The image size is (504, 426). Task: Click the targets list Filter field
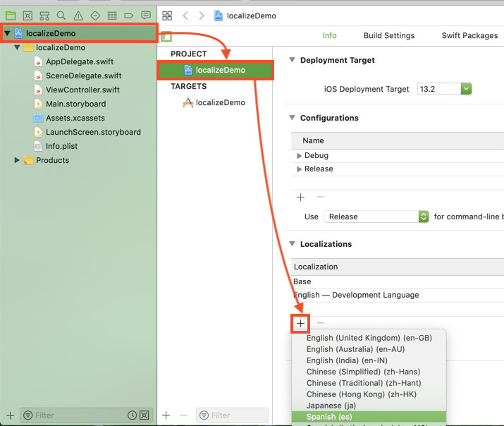[233, 415]
